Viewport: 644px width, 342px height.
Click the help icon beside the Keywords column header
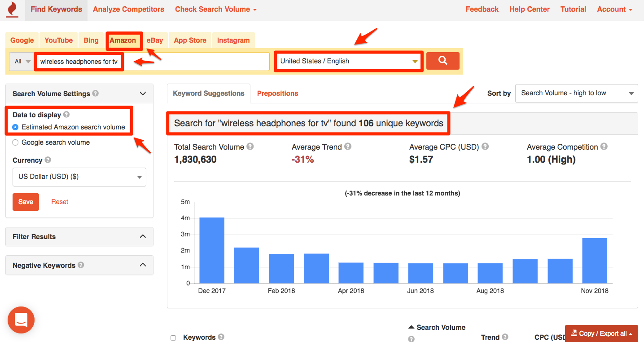(x=221, y=337)
